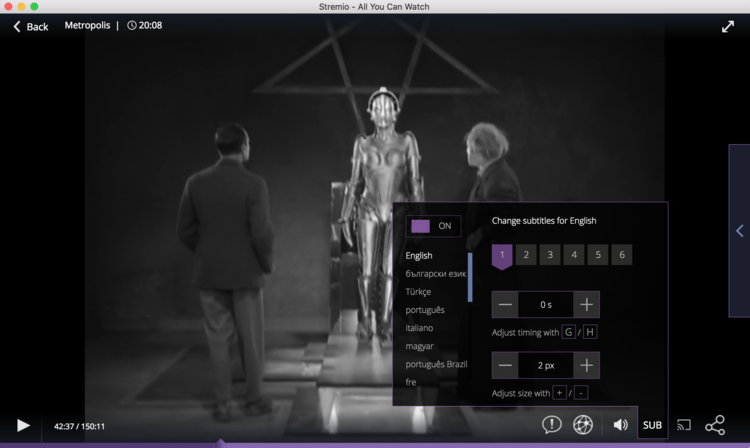This screenshot has height=448, width=750.
Task: Play the video
Action: tap(23, 425)
